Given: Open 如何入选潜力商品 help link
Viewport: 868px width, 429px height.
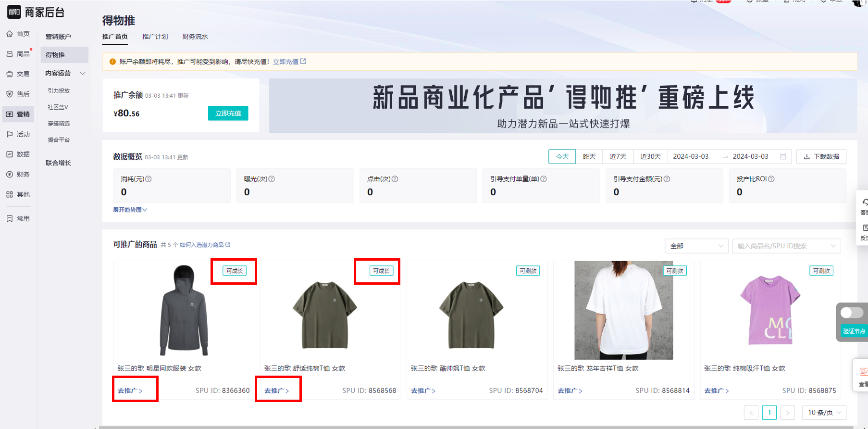Looking at the screenshot, I should [x=205, y=245].
